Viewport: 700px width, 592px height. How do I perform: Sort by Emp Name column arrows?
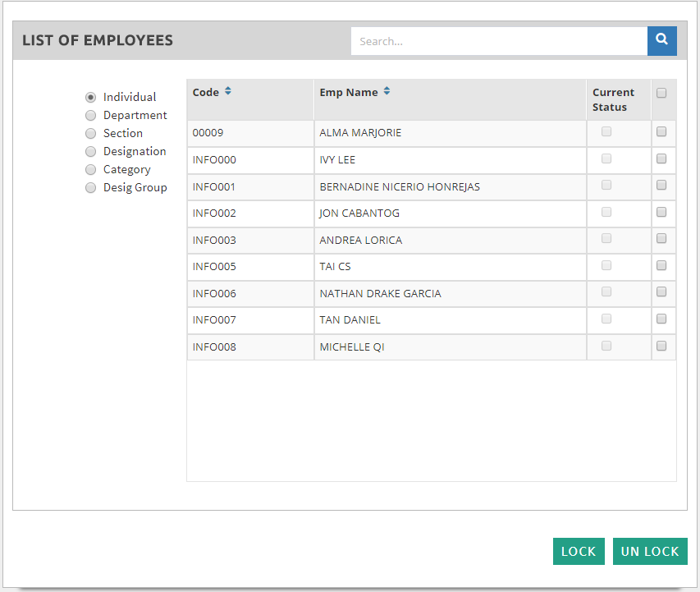pos(387,91)
